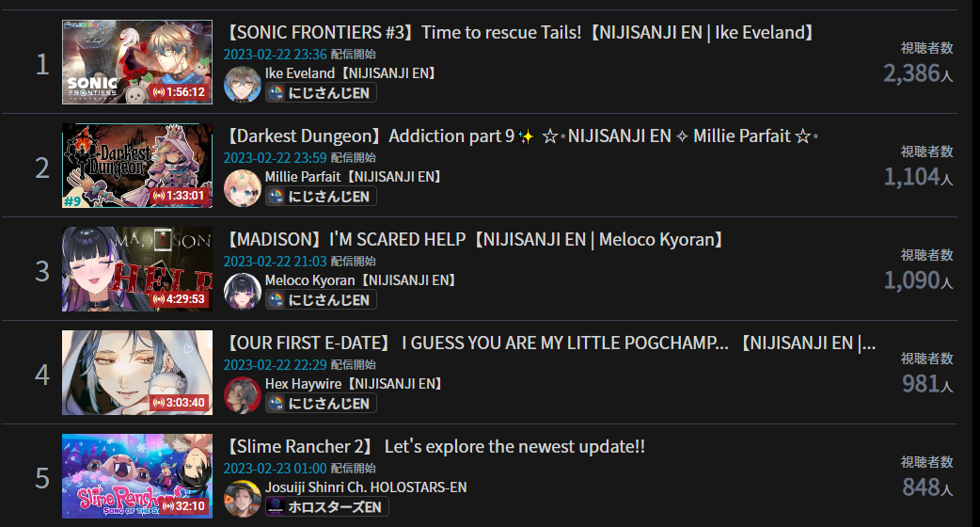Open Meloco Kyoran's channel avatar

point(243,292)
